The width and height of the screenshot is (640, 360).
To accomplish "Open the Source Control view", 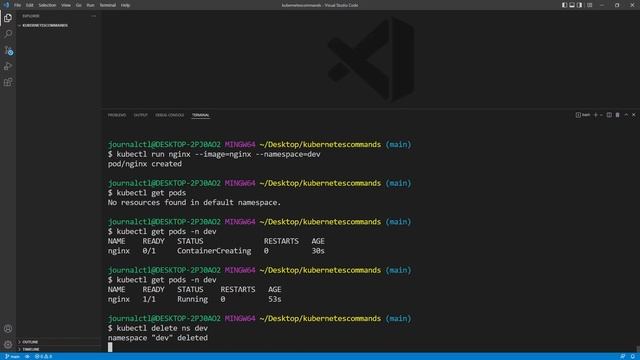I will (x=8, y=50).
